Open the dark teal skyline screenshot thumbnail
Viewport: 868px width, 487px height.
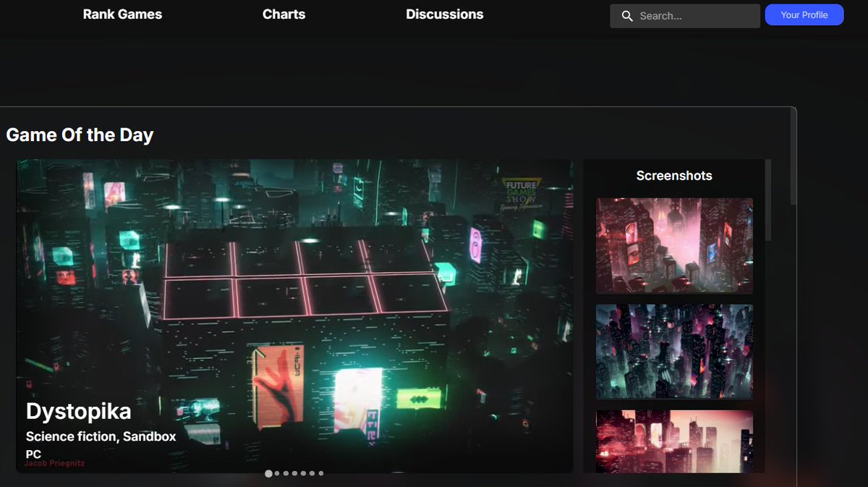click(674, 352)
